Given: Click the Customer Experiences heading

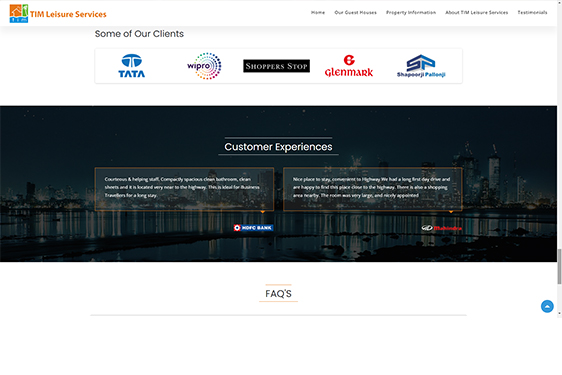Looking at the screenshot, I should 278,147.
